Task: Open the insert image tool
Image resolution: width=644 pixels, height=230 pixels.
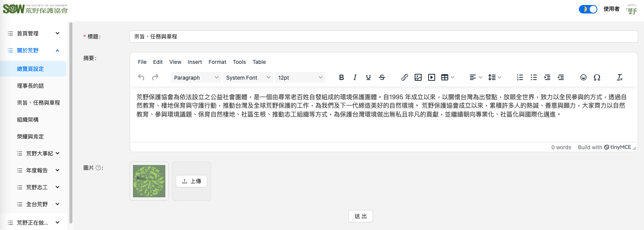Action: pyautogui.click(x=418, y=77)
